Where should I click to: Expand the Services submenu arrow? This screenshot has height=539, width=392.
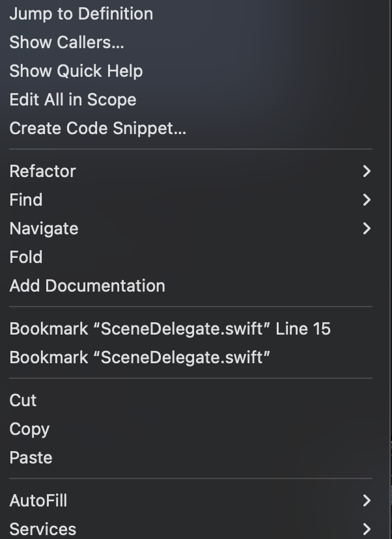367,529
